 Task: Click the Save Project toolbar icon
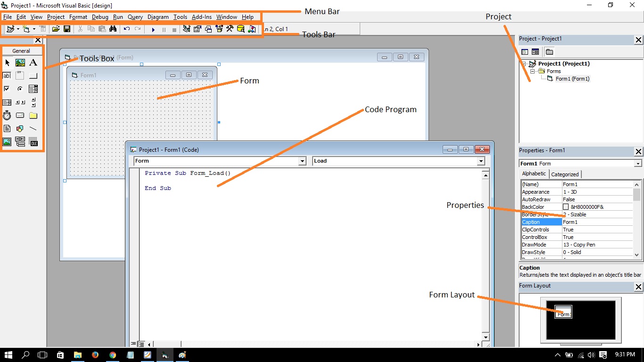click(x=67, y=29)
